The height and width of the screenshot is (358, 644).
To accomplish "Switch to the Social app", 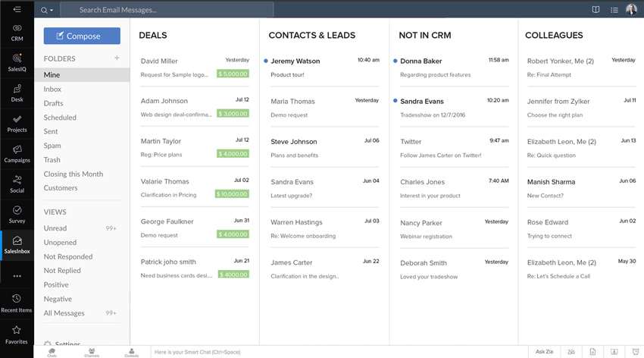I will pyautogui.click(x=17, y=184).
